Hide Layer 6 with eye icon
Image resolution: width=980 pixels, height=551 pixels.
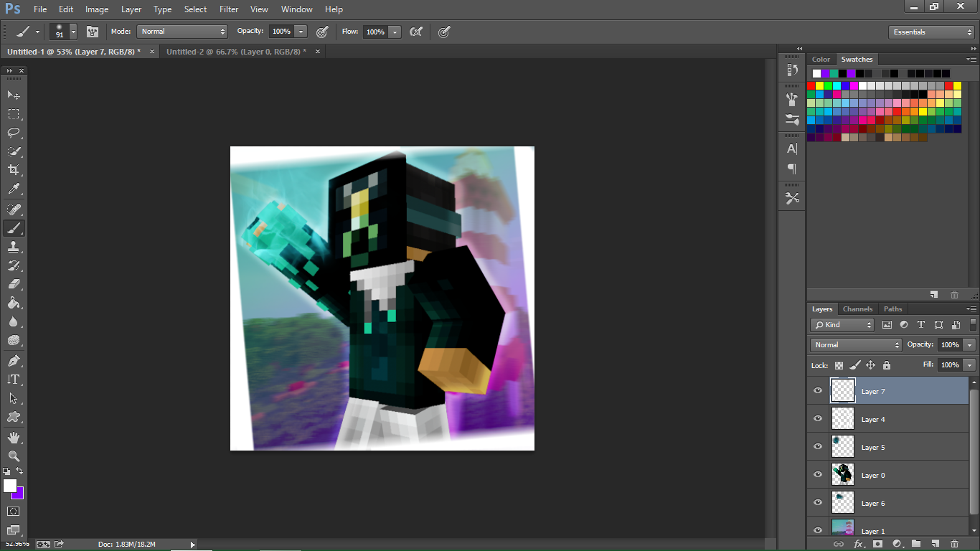point(818,503)
